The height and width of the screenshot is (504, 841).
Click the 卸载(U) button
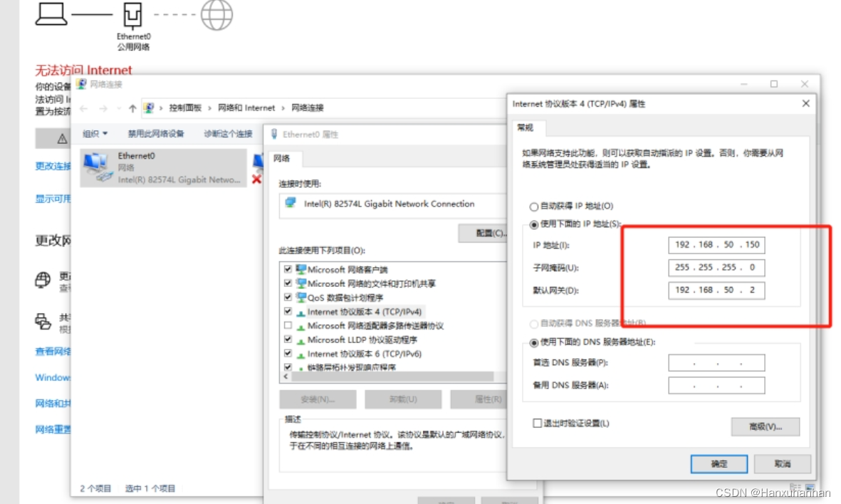pyautogui.click(x=403, y=399)
